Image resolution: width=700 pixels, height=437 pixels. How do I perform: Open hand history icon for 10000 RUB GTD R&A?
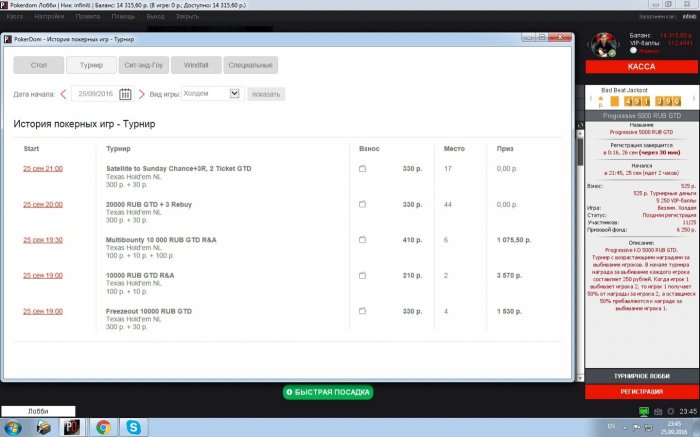point(362,275)
